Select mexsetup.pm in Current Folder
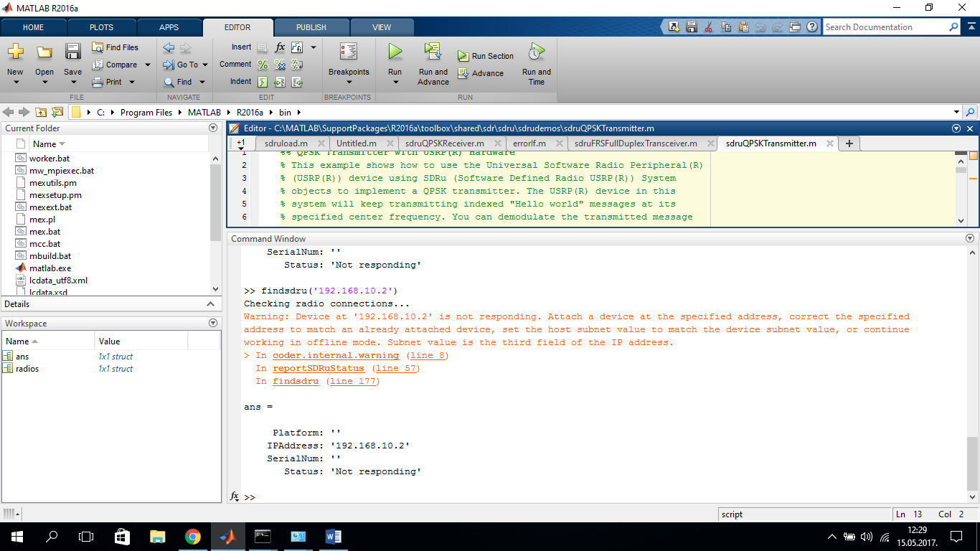Viewport: 980px width, 551px height. pyautogui.click(x=55, y=195)
